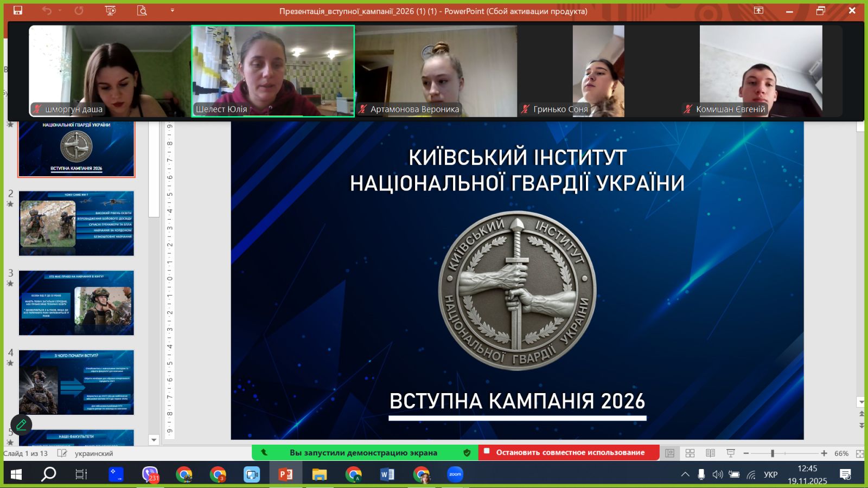Toggle Normal view button in status bar
868x488 pixels.
670,453
